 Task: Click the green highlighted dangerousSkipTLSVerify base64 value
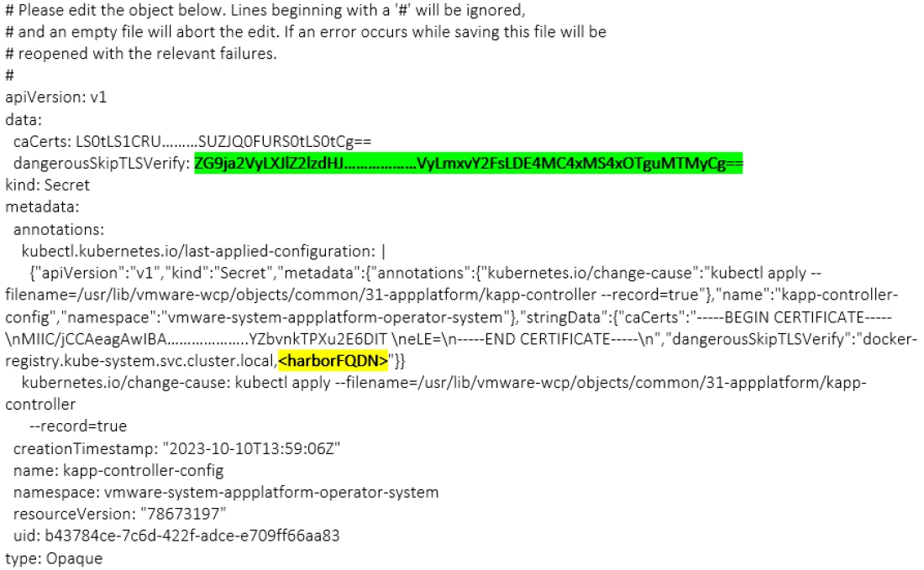(x=469, y=163)
